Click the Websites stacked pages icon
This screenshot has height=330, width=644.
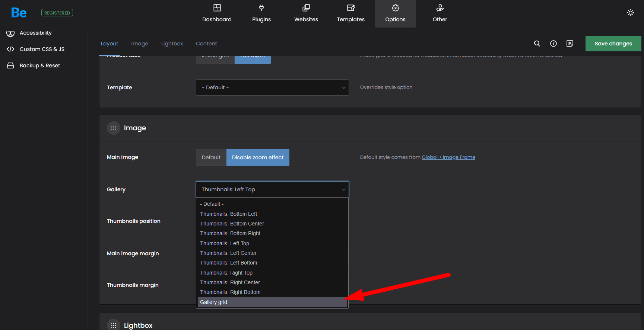306,8
